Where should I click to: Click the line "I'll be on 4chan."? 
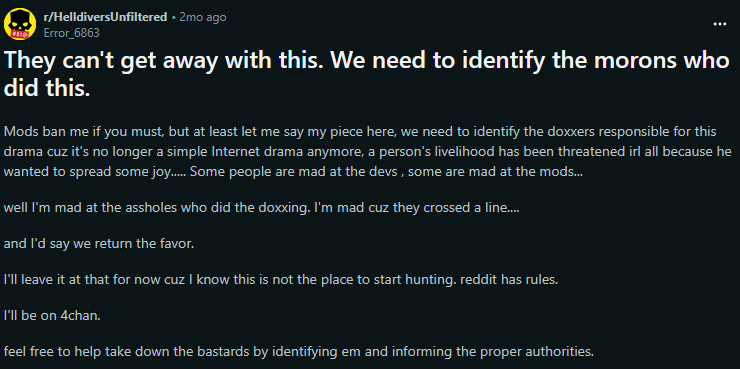(52, 316)
